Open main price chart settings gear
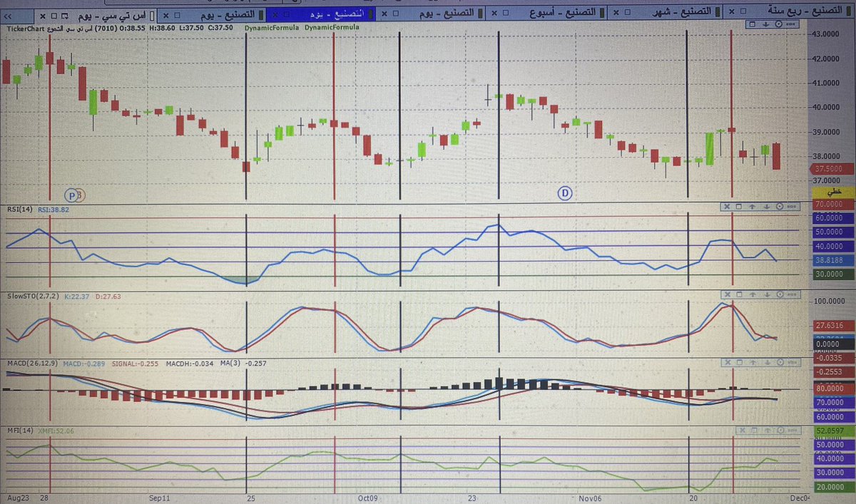This screenshot has height=504, width=856. coord(779,24)
